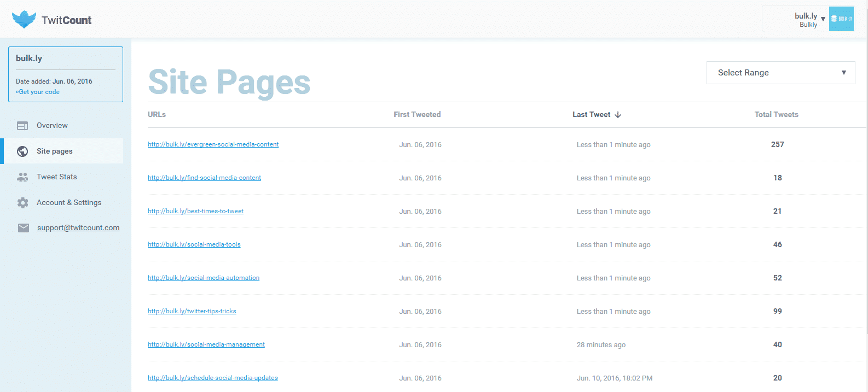Sort table by Total Tweets header
The image size is (868, 392).
click(776, 114)
